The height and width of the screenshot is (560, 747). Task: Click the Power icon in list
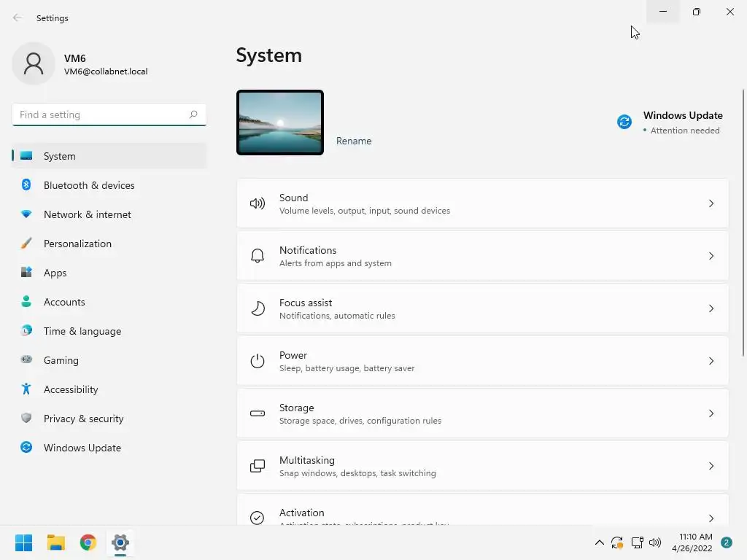point(258,361)
